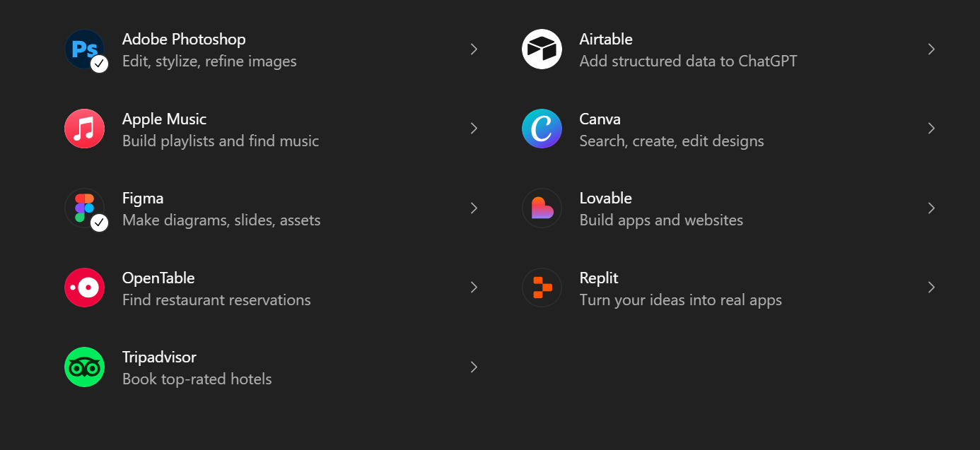The width and height of the screenshot is (980, 450).
Task: Select the OpenTable icon
Action: pyautogui.click(x=84, y=288)
